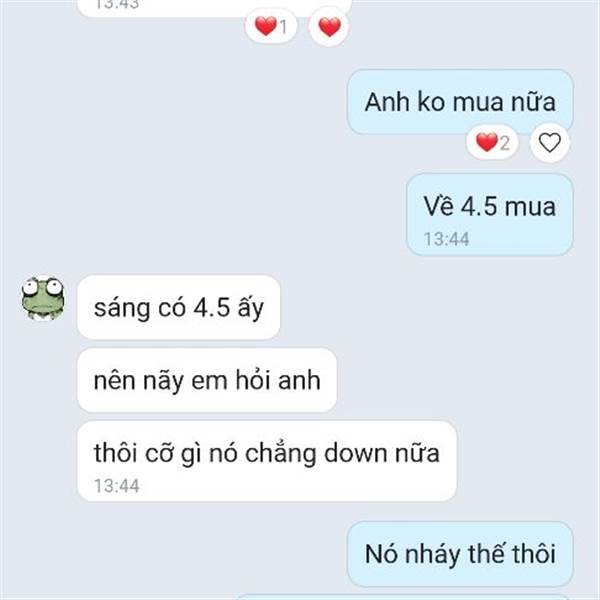The height and width of the screenshot is (600, 600).
Task: Click the partially visible blue bubble at bottom
Action: coord(404,597)
